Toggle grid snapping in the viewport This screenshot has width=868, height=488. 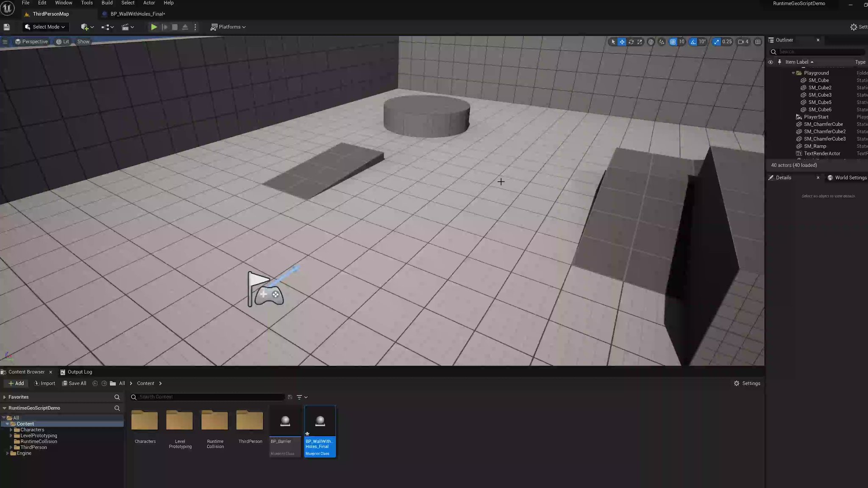click(672, 42)
